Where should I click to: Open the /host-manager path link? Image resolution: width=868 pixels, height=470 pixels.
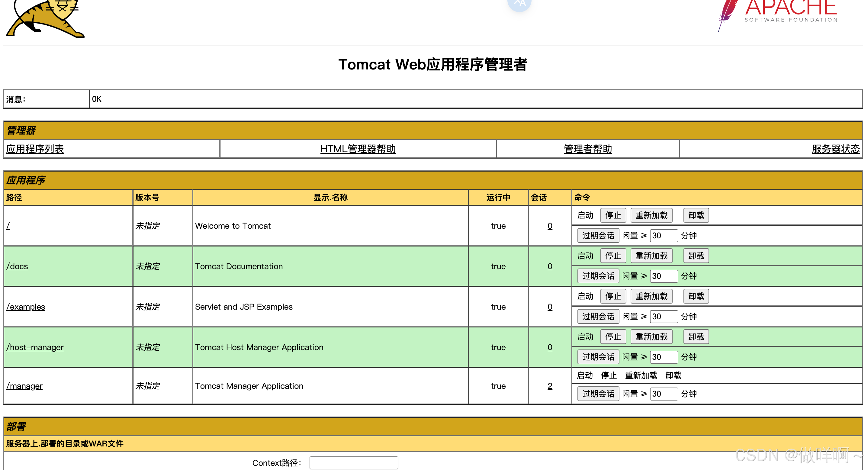pyautogui.click(x=35, y=347)
